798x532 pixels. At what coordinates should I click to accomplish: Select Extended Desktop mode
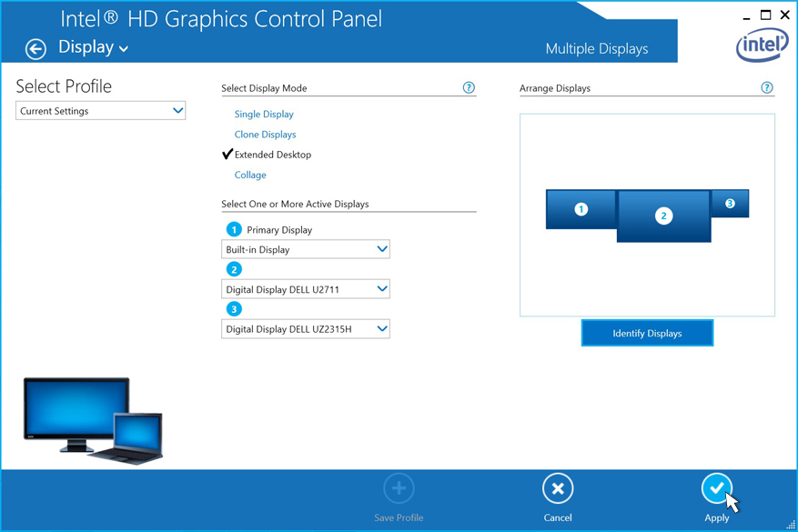click(273, 155)
